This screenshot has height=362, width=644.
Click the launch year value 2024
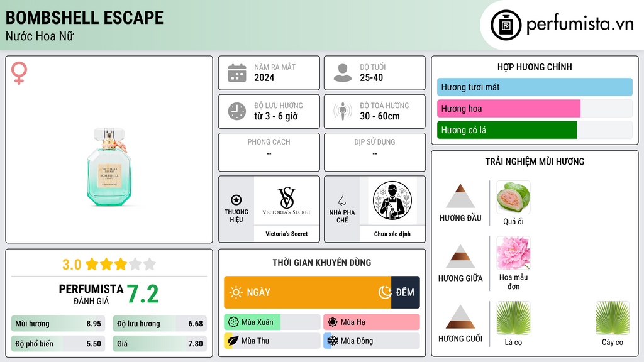264,77
